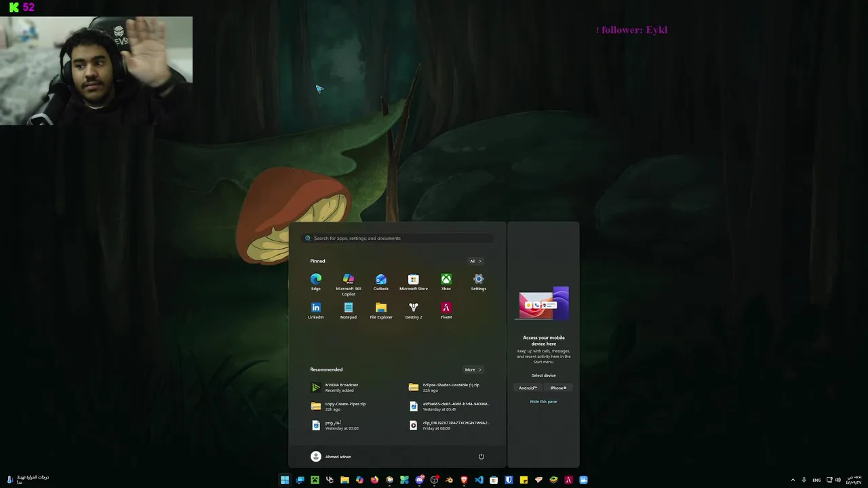Viewport: 868px width, 488px height.
Task: Open Task View on the taskbar
Action: coord(300,480)
